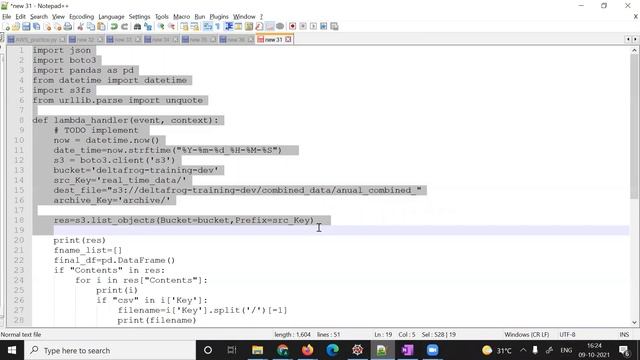Screen dimensions: 640x360
Task: Open Find with the binoculars icon
Action: click(138, 27)
